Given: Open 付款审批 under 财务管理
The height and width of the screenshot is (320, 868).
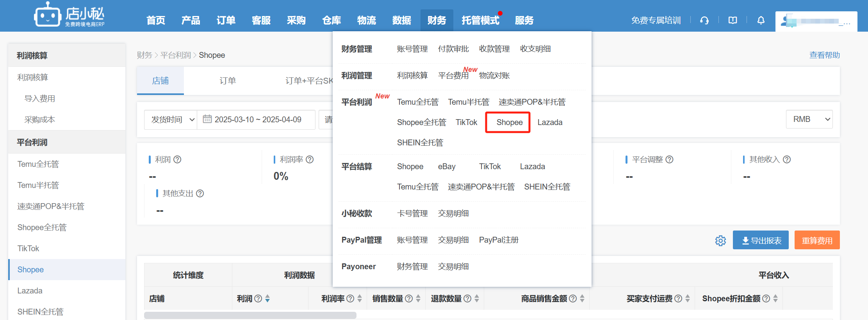Looking at the screenshot, I should tap(453, 49).
